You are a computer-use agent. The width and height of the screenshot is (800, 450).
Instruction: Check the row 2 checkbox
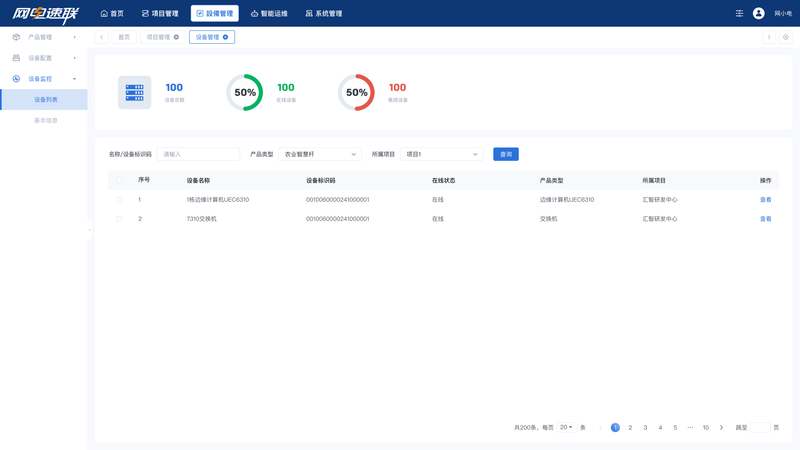pyautogui.click(x=119, y=219)
